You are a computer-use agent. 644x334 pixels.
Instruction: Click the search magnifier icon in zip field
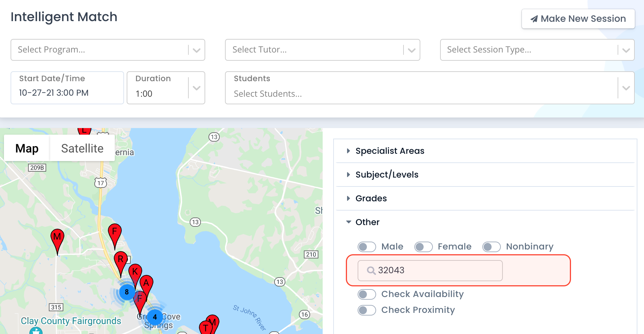(x=371, y=271)
